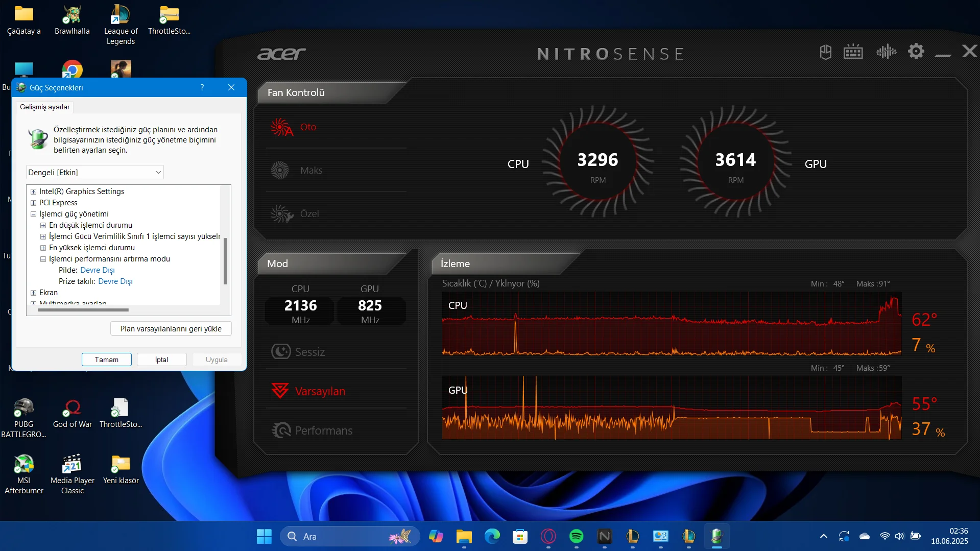Open Microsoft Store from the taskbar

(x=520, y=536)
